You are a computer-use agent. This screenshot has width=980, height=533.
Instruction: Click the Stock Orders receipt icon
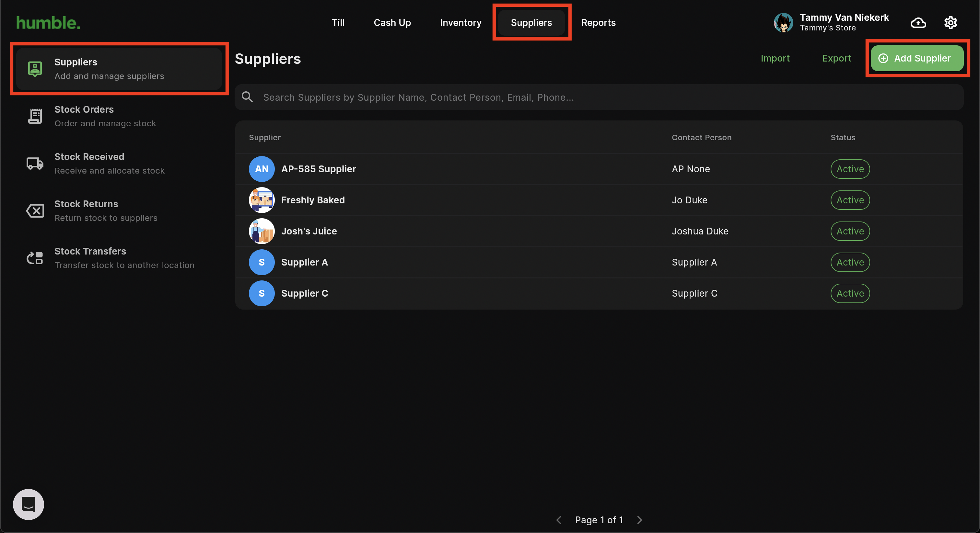click(35, 116)
